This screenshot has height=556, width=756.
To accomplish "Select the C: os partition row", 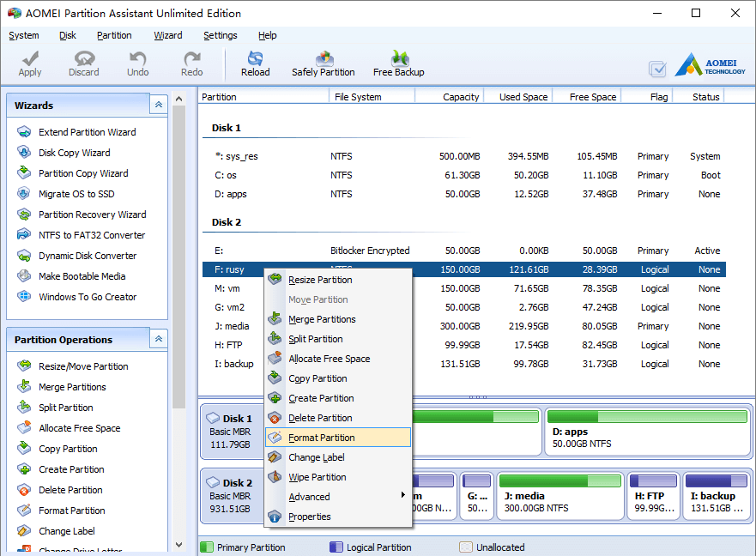I will 464,175.
